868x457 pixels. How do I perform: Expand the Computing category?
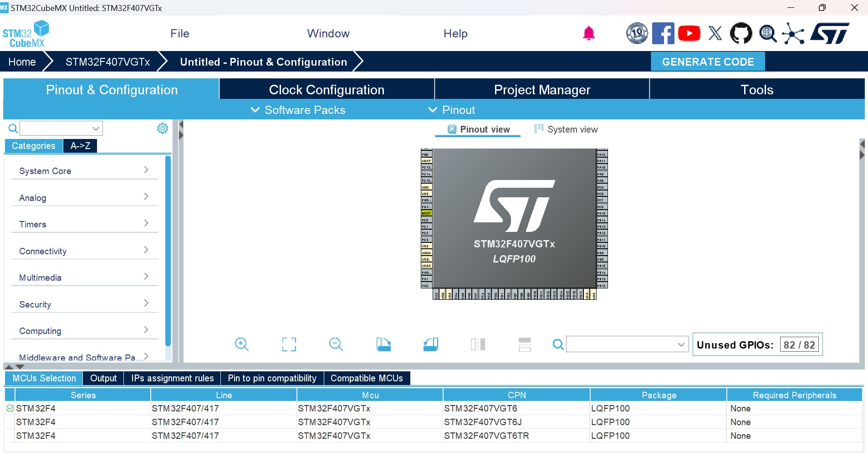84,330
